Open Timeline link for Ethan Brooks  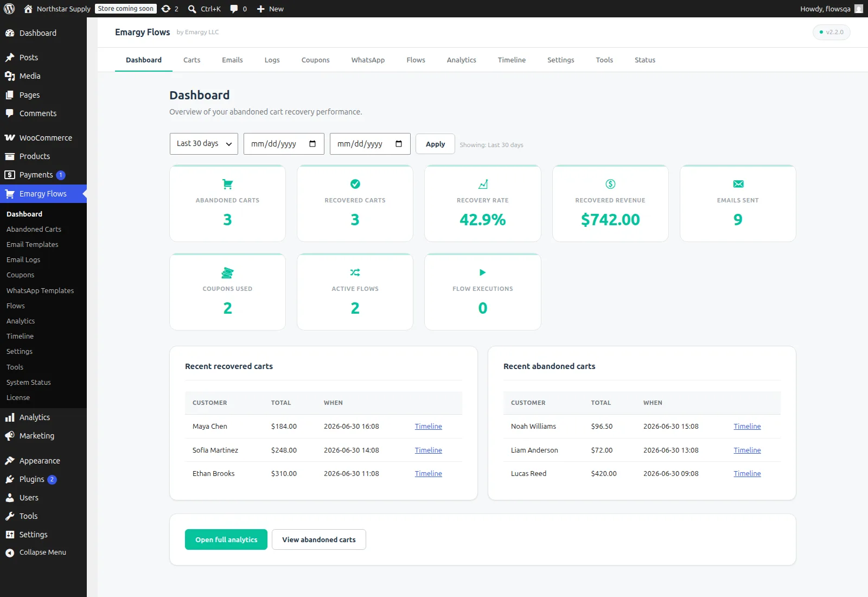point(429,474)
